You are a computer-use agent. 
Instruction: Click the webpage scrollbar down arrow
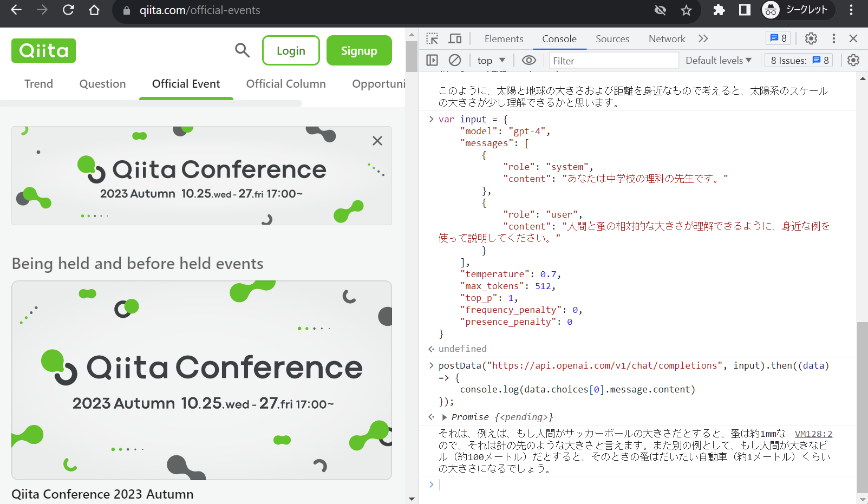click(x=412, y=499)
